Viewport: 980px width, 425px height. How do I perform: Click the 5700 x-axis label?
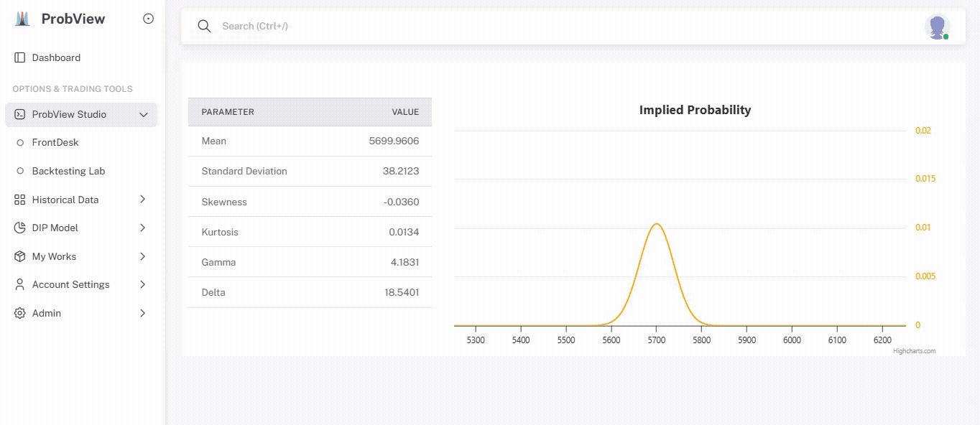coord(657,340)
